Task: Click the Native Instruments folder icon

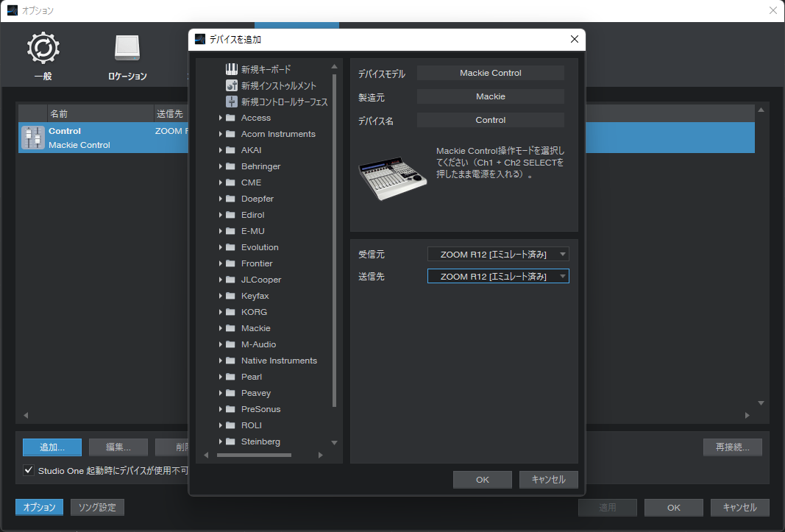Action: tap(230, 361)
